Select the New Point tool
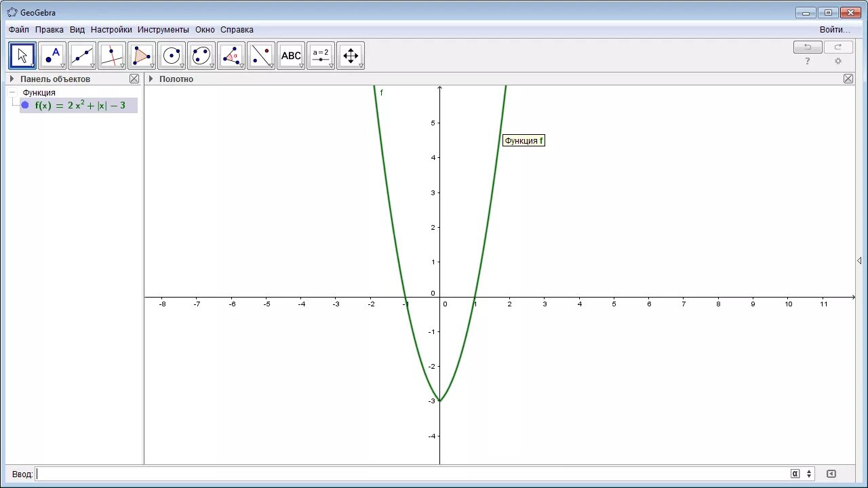 52,56
